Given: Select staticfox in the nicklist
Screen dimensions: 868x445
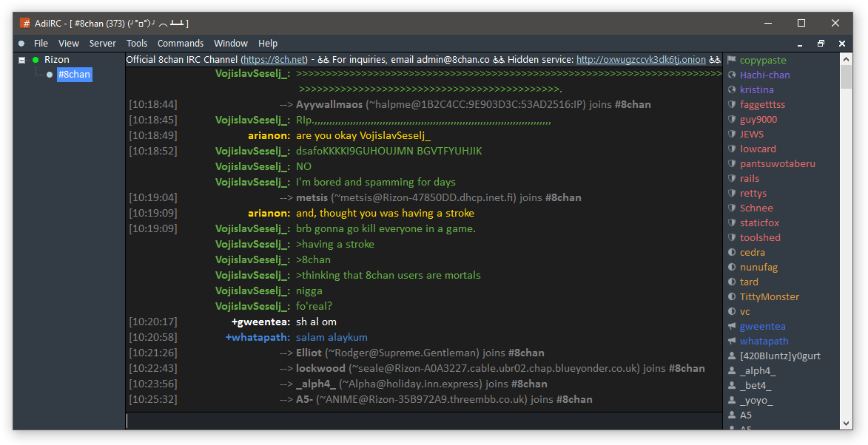Looking at the screenshot, I should pos(759,222).
